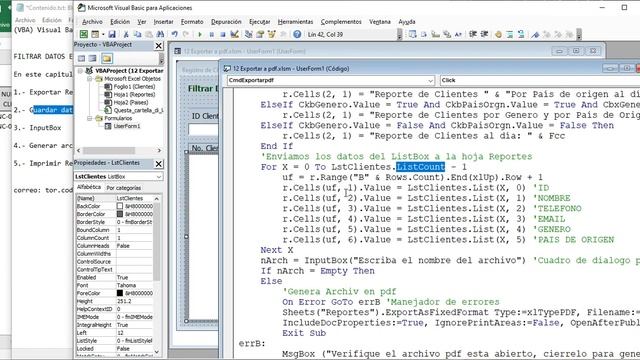Click the View Microsoft Excel toolbar icon
This screenshot has height=360, width=640.
tap(84, 35)
